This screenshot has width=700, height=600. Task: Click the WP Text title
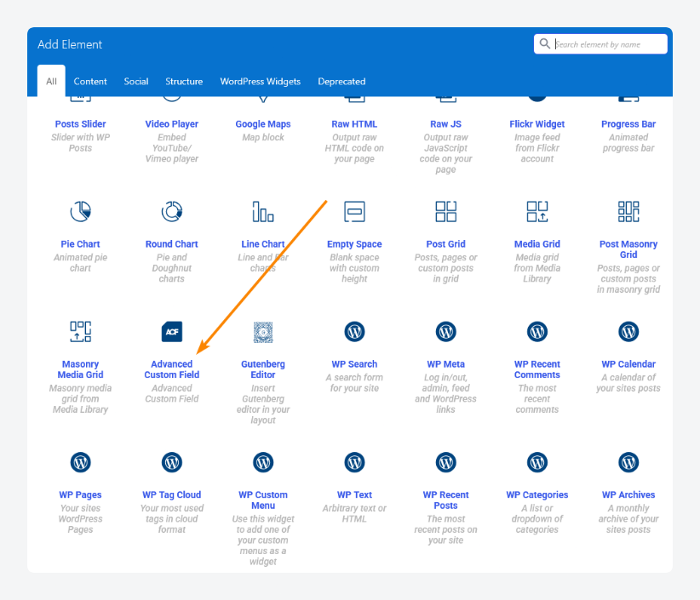click(354, 494)
